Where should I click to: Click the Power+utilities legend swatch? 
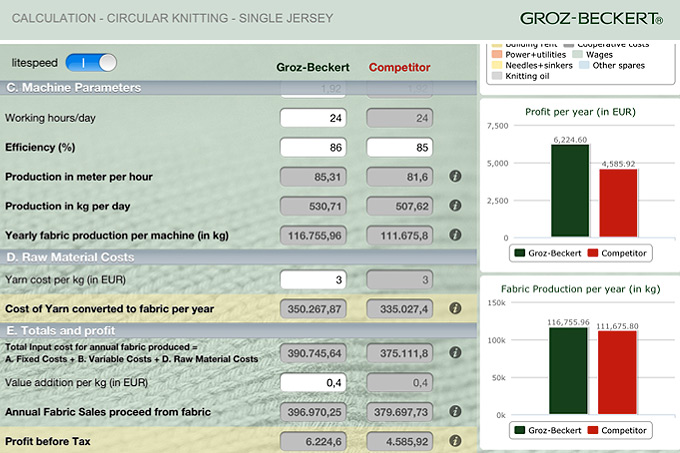point(497,54)
